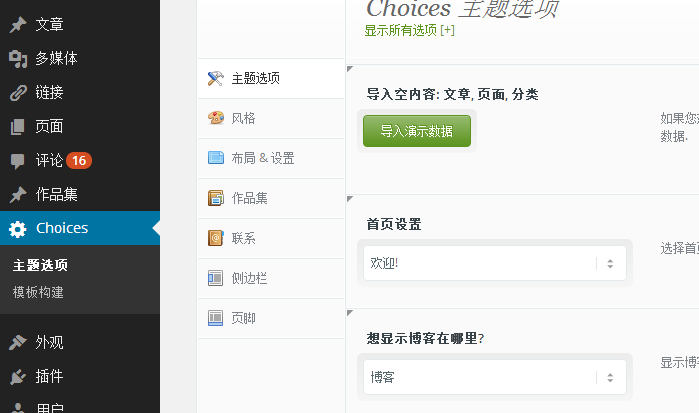The width and height of the screenshot is (699, 413).
Task: Click the paint palette icon for 风格
Action: pos(216,118)
